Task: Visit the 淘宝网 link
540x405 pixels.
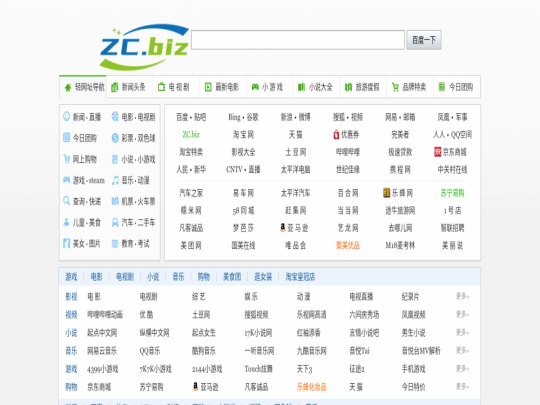Action: pos(243,135)
